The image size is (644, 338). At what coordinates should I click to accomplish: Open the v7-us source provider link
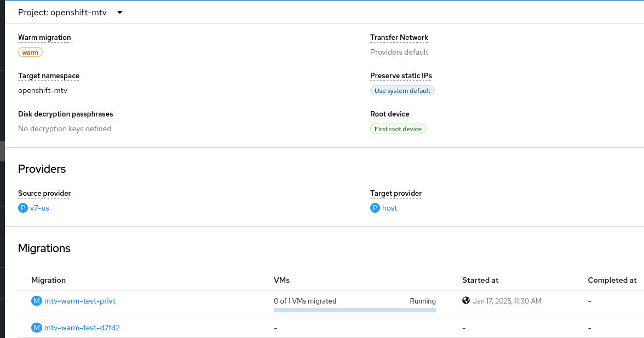[x=39, y=208]
